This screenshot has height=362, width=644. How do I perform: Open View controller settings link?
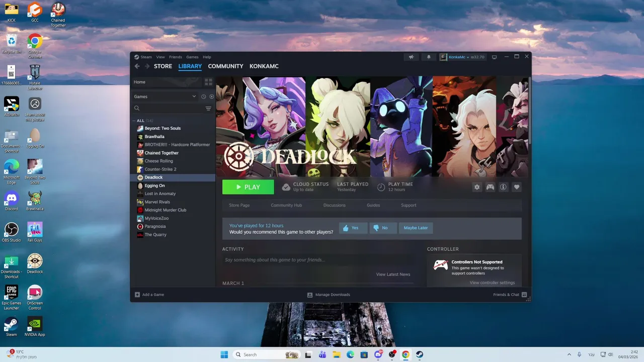coord(492,283)
